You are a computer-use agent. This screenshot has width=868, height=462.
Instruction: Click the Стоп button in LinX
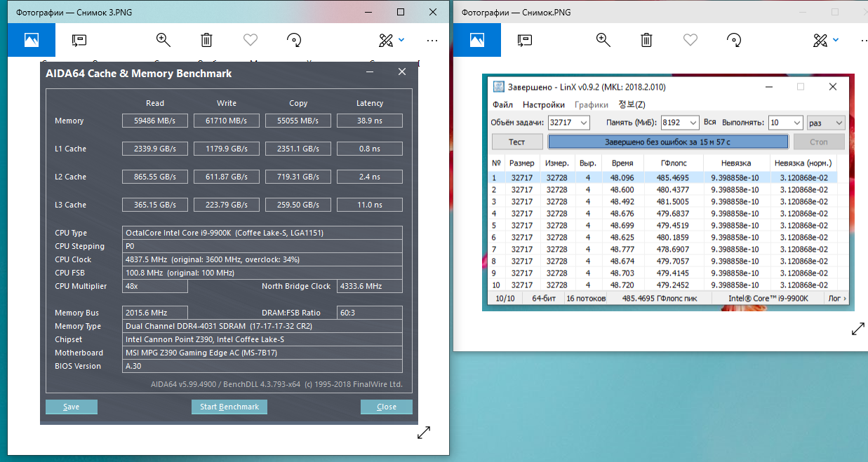click(819, 142)
